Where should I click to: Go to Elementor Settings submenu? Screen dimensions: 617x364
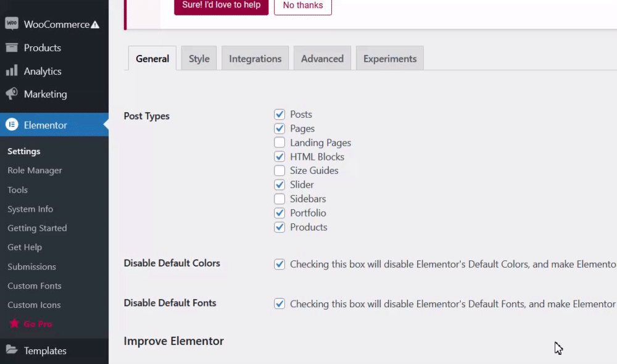pyautogui.click(x=24, y=151)
